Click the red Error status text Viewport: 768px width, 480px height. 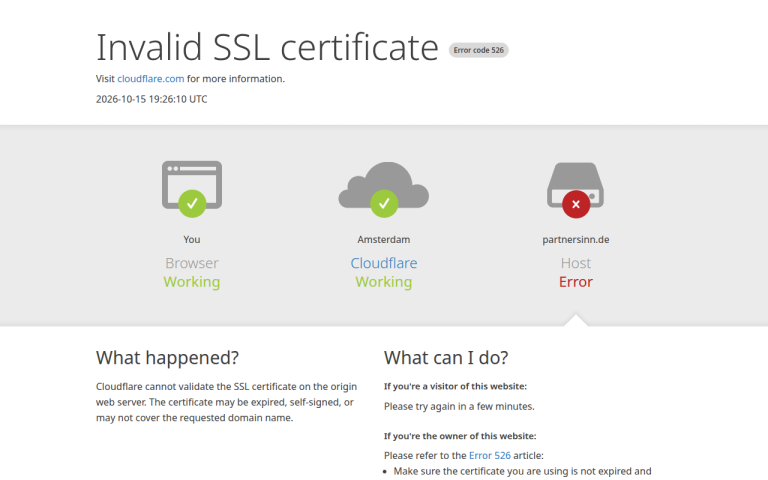click(576, 282)
